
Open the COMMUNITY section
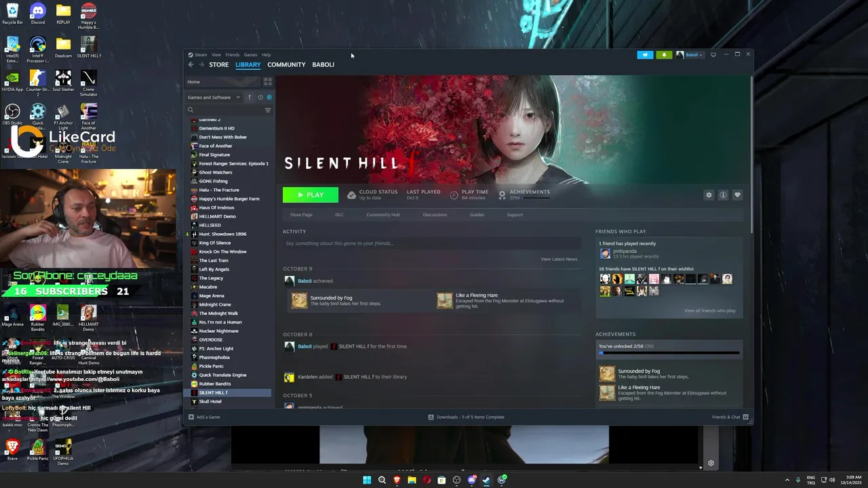click(286, 64)
